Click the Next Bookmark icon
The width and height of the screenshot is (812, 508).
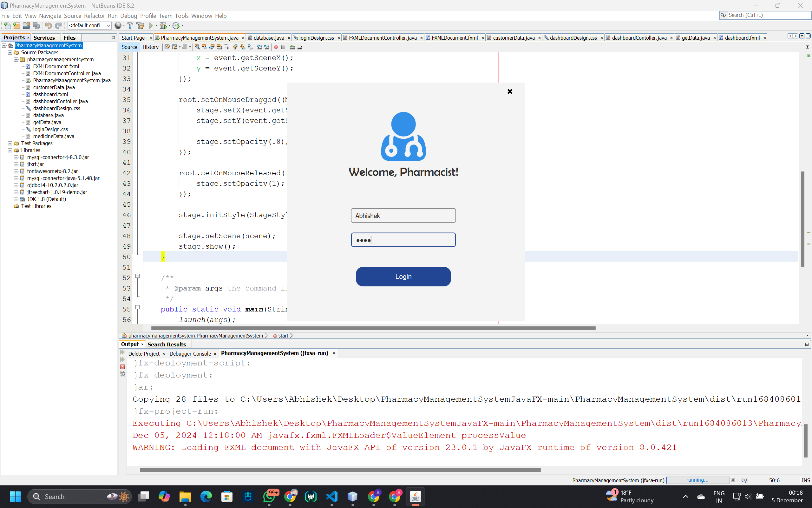tap(243, 47)
